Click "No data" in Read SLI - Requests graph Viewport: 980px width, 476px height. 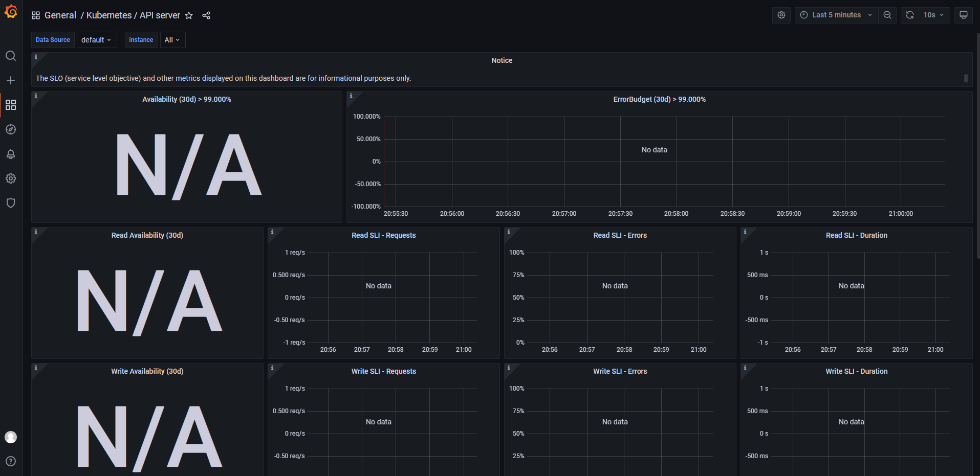379,286
